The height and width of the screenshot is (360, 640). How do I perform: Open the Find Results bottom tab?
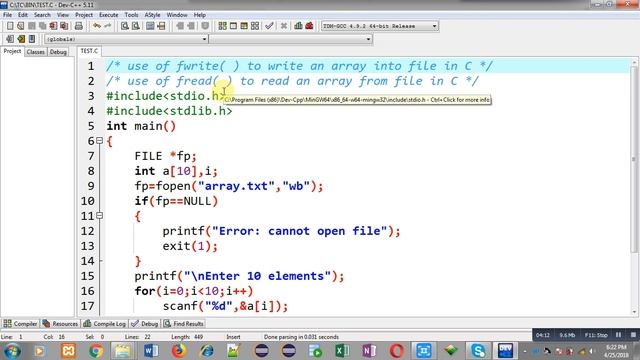(184, 324)
